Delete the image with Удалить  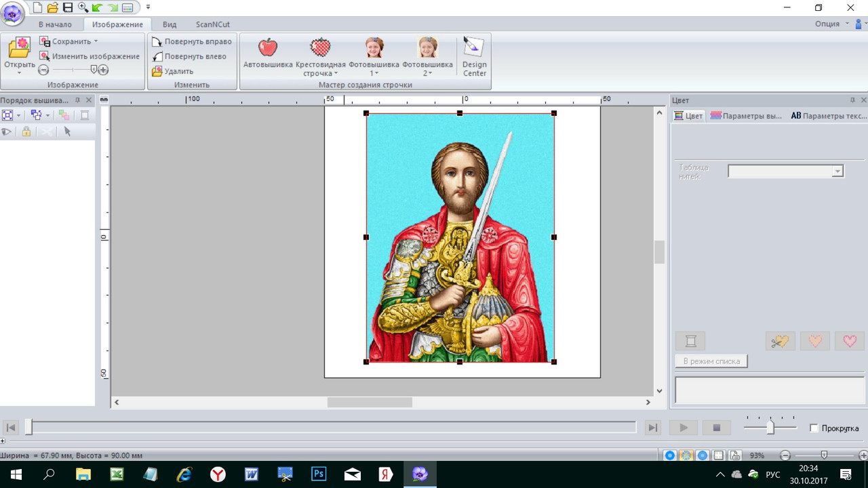173,71
